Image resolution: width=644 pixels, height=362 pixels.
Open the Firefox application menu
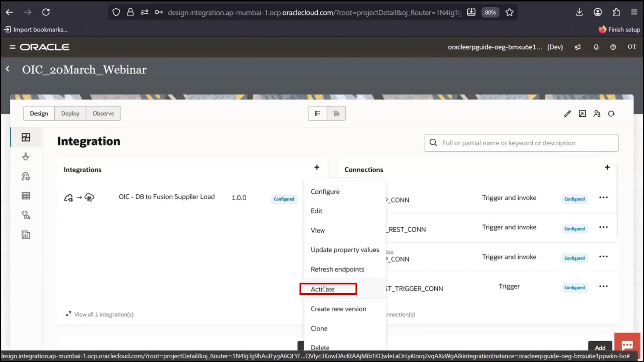point(634,12)
